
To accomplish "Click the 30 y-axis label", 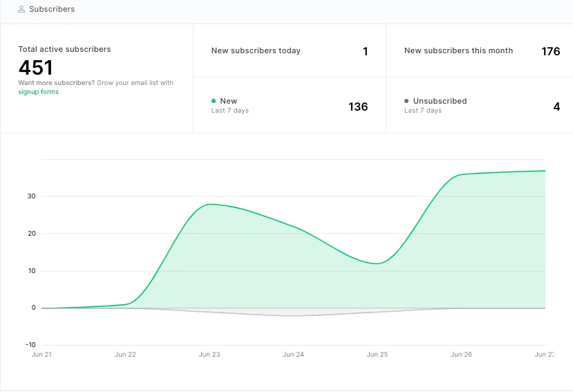I will [31, 196].
